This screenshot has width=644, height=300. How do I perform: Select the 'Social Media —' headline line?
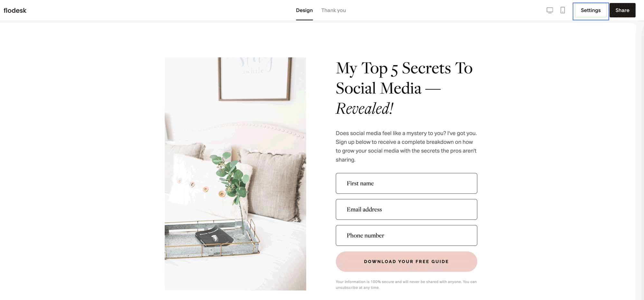tap(388, 88)
